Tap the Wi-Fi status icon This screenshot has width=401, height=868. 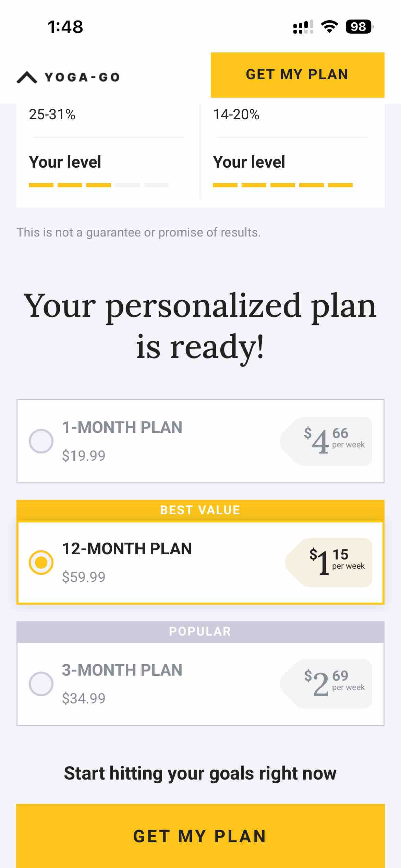coord(329,27)
